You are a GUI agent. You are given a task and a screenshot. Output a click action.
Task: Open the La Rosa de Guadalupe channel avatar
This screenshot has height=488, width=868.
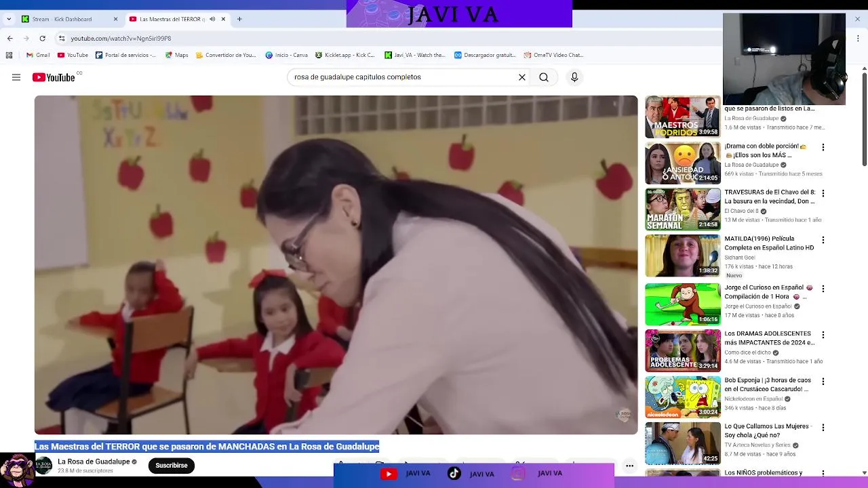click(43, 465)
